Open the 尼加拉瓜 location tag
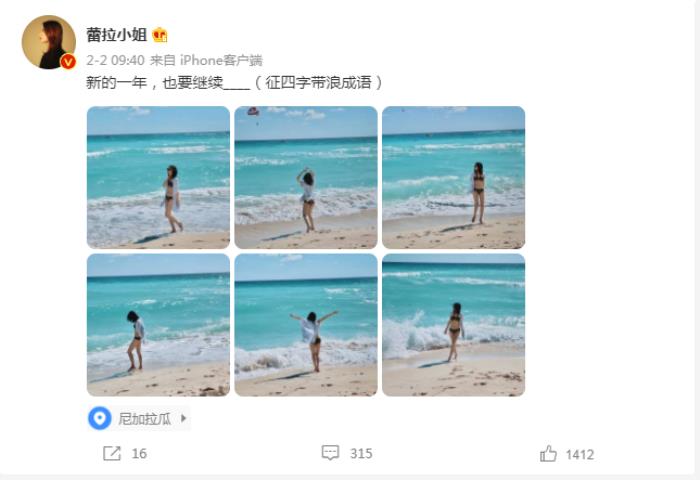 139,418
